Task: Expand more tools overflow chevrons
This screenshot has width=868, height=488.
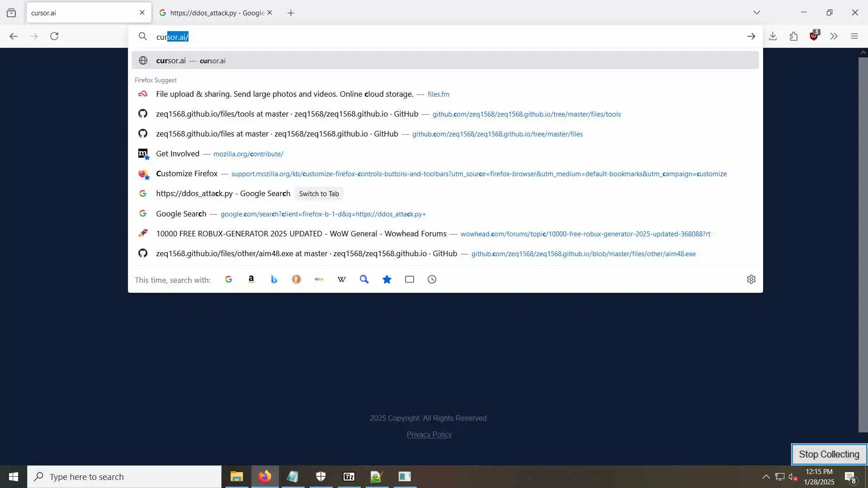Action: coord(834,36)
